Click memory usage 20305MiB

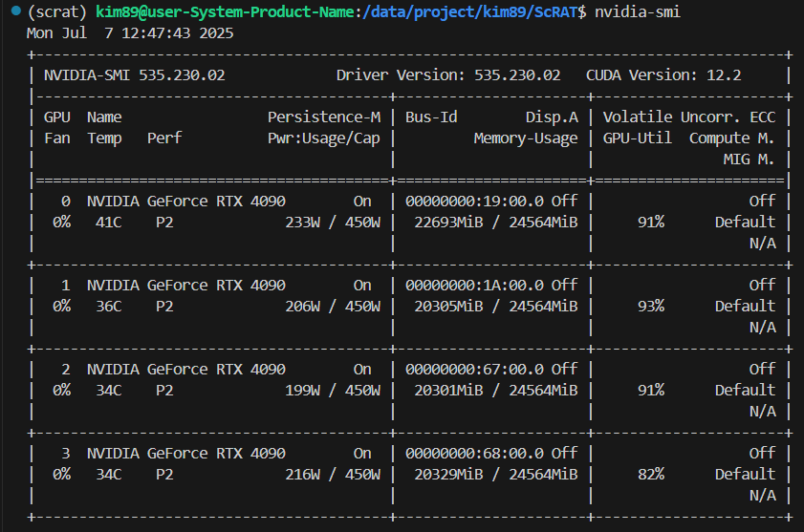(448, 307)
